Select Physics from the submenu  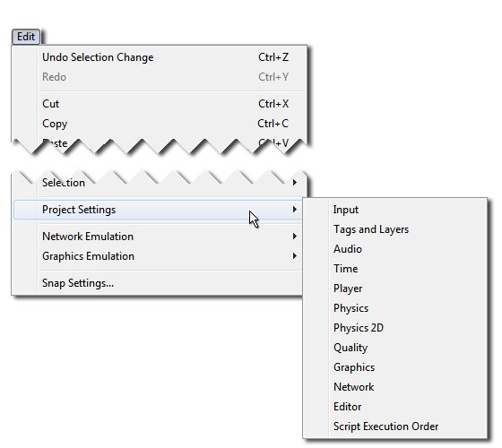tap(394, 308)
